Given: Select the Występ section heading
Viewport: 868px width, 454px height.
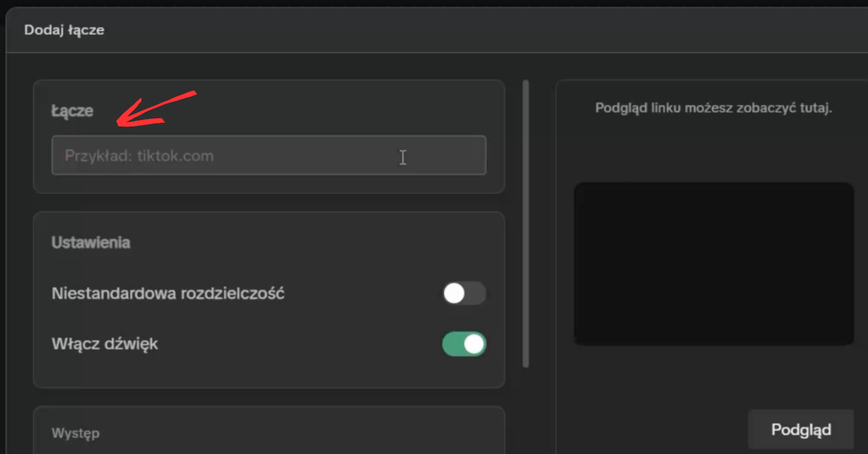Looking at the screenshot, I should [75, 434].
